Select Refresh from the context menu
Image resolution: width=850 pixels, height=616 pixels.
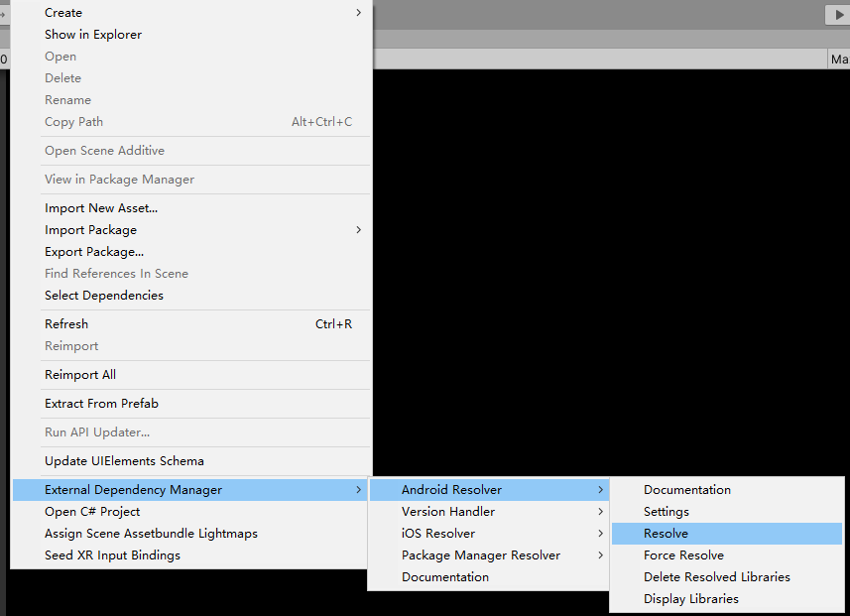coord(65,323)
